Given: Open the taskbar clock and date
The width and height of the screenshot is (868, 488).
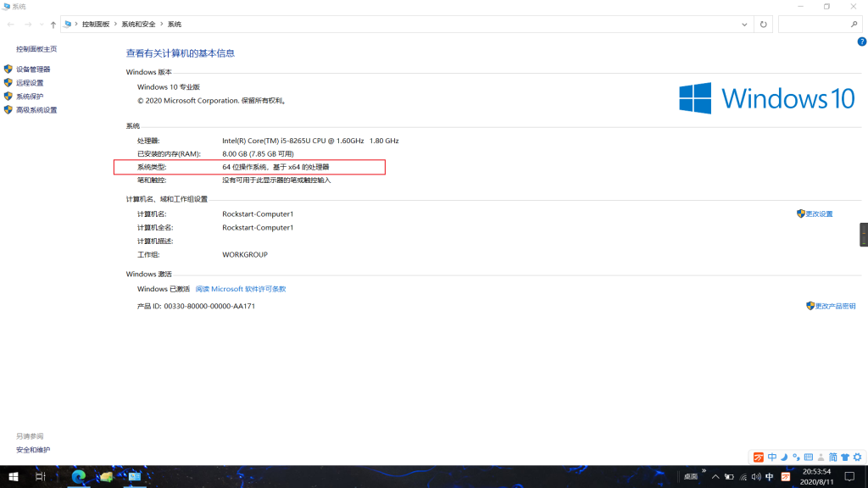Looking at the screenshot, I should (816, 477).
